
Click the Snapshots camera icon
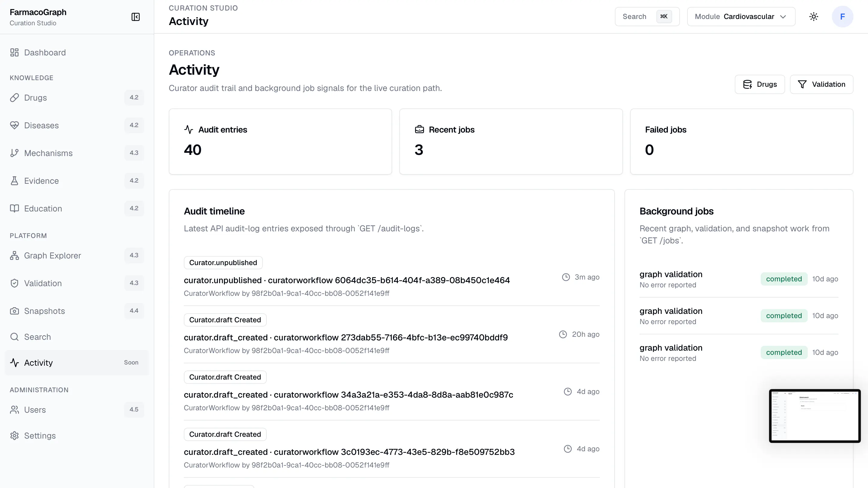click(14, 311)
